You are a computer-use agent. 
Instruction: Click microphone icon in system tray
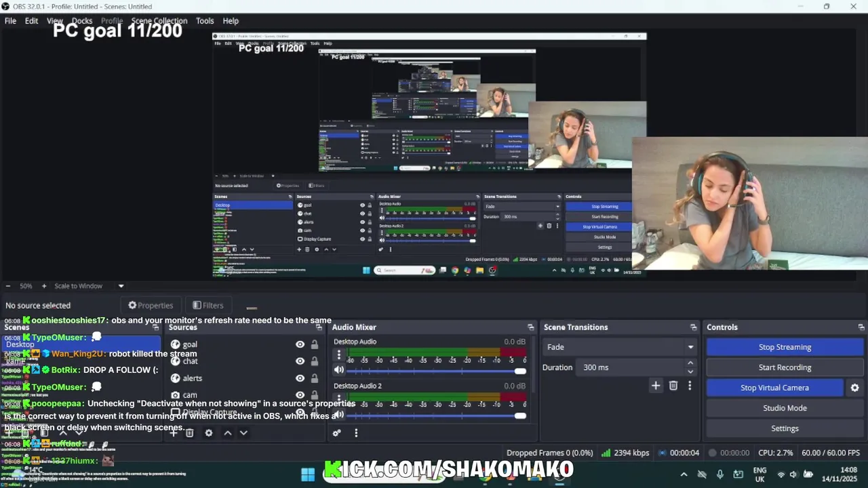pos(720,474)
